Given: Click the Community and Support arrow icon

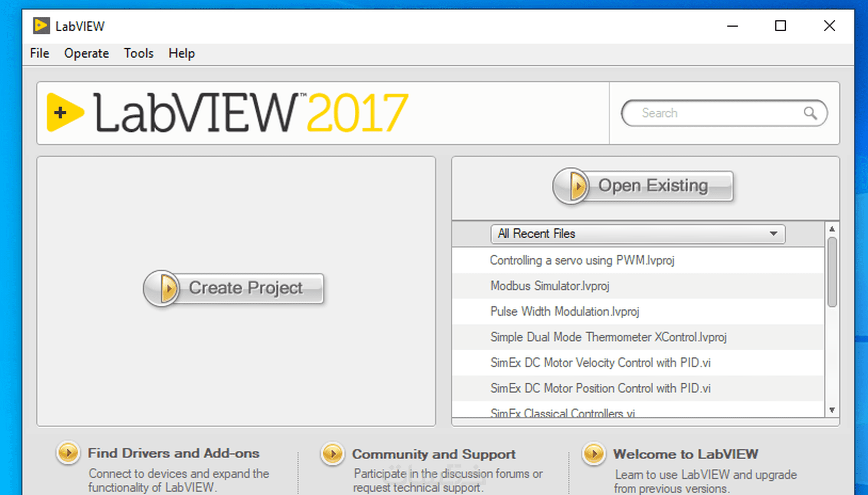Looking at the screenshot, I should [x=332, y=454].
